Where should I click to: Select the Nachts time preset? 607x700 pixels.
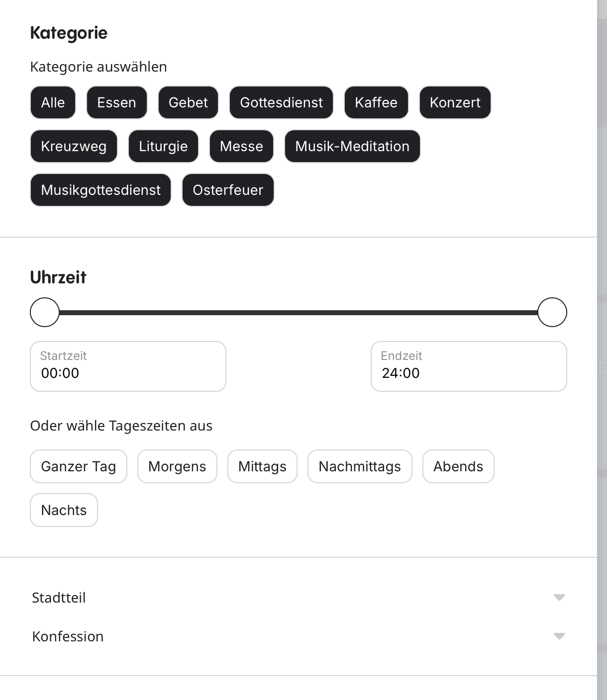coord(64,510)
